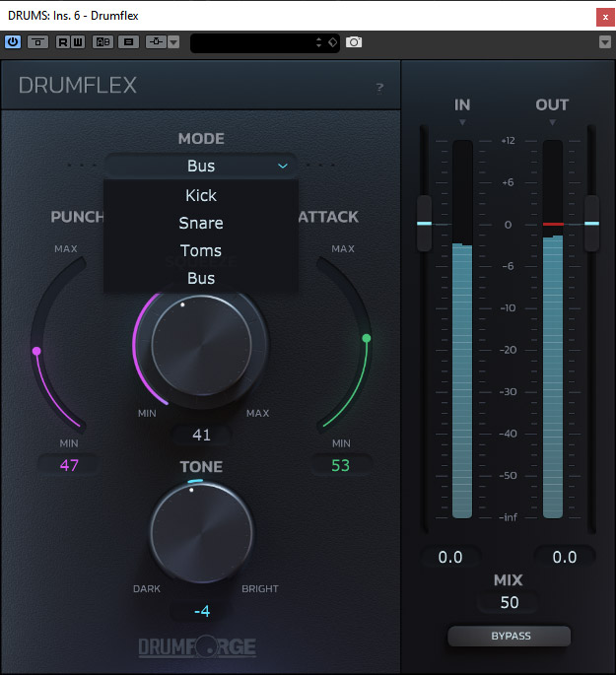The width and height of the screenshot is (616, 675).
Task: Choose Bus option in mode list
Action: (201, 278)
